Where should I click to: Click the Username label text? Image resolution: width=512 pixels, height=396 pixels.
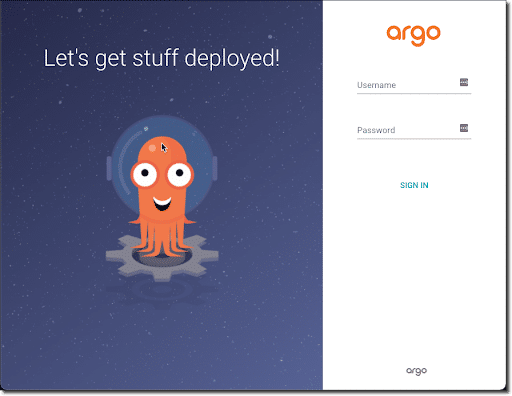[x=376, y=85]
